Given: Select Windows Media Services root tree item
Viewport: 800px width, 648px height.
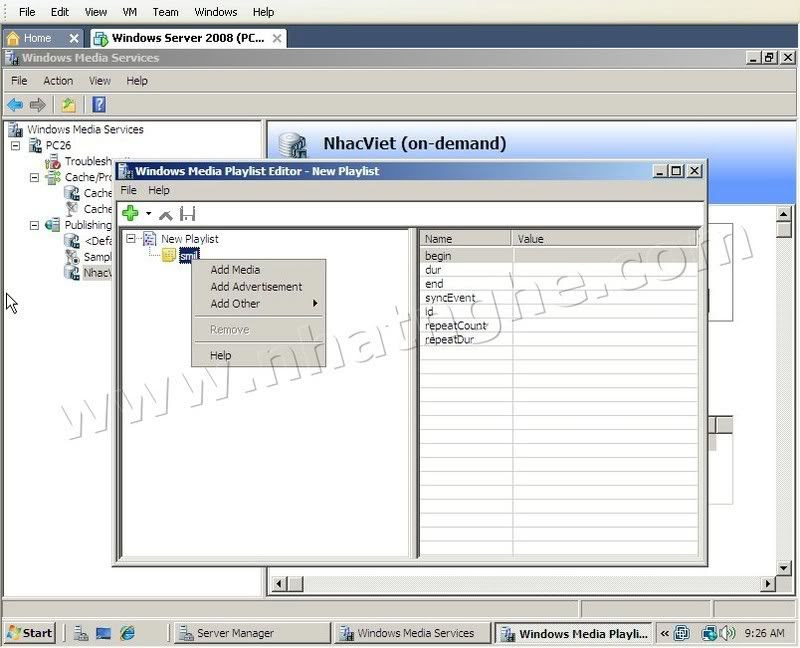Looking at the screenshot, I should coord(85,130).
